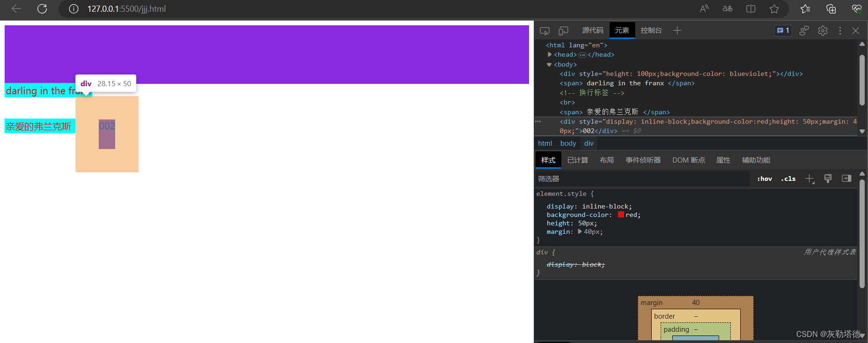Add more DevTools tools with plus

coord(677,30)
